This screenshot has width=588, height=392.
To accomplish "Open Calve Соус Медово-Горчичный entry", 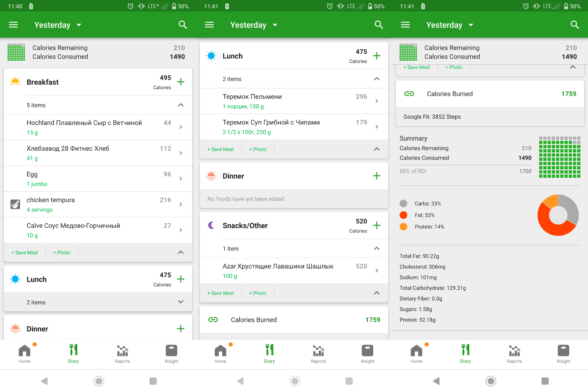I will pos(98,230).
